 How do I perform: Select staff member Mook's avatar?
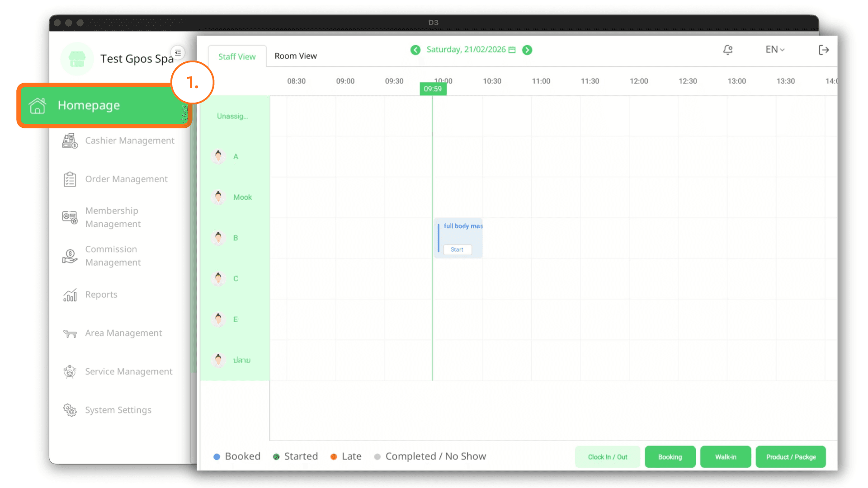pyautogui.click(x=218, y=197)
